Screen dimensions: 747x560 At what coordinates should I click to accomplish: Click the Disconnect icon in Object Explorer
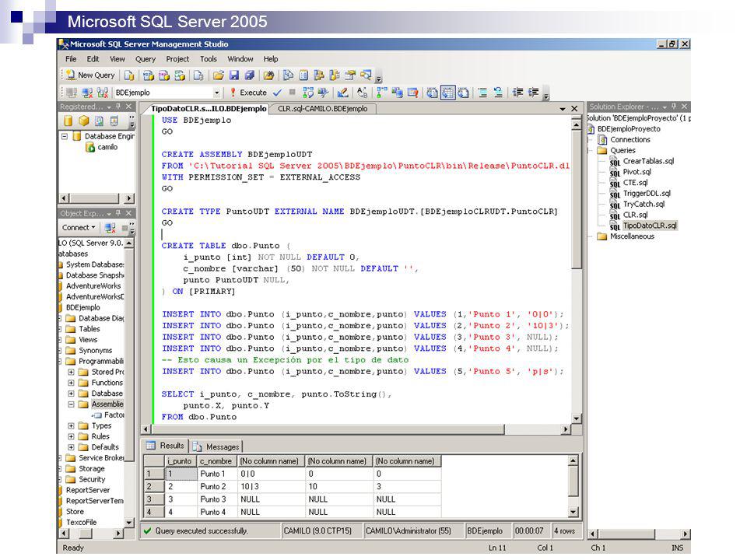pos(110,228)
